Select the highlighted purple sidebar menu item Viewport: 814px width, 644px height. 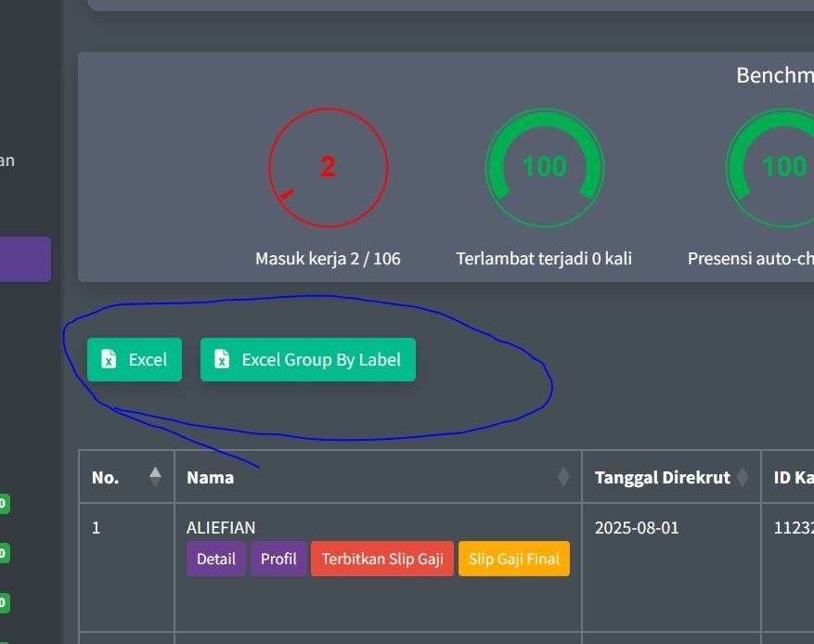coord(25,259)
